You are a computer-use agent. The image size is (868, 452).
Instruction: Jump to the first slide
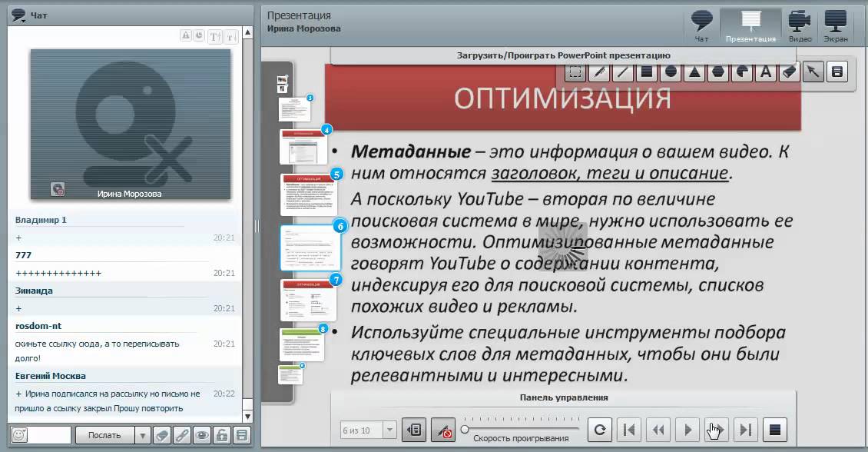629,430
